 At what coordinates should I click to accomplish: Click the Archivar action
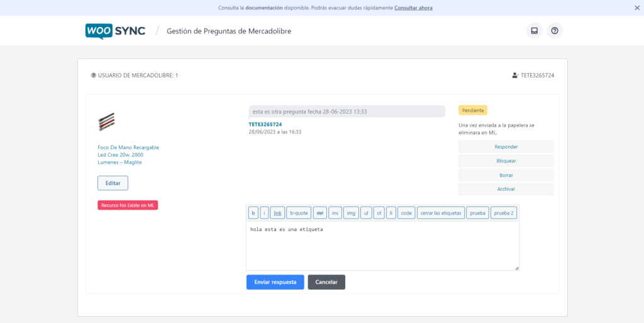(506, 189)
